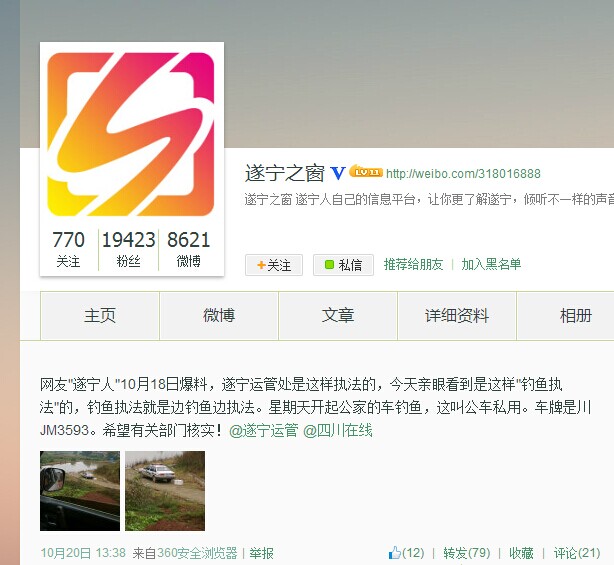Open the 相册 album tab

coord(576,316)
